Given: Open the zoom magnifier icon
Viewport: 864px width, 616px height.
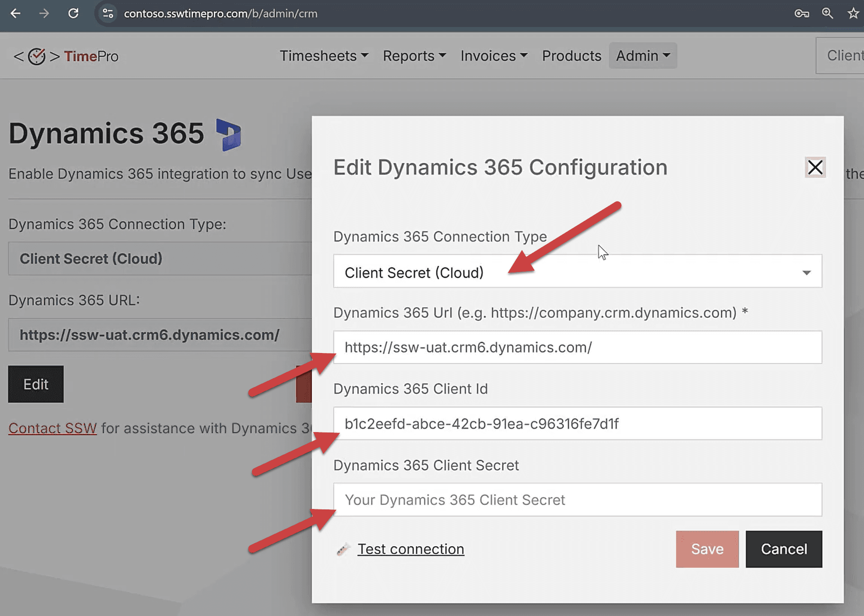Looking at the screenshot, I should click(x=828, y=13).
